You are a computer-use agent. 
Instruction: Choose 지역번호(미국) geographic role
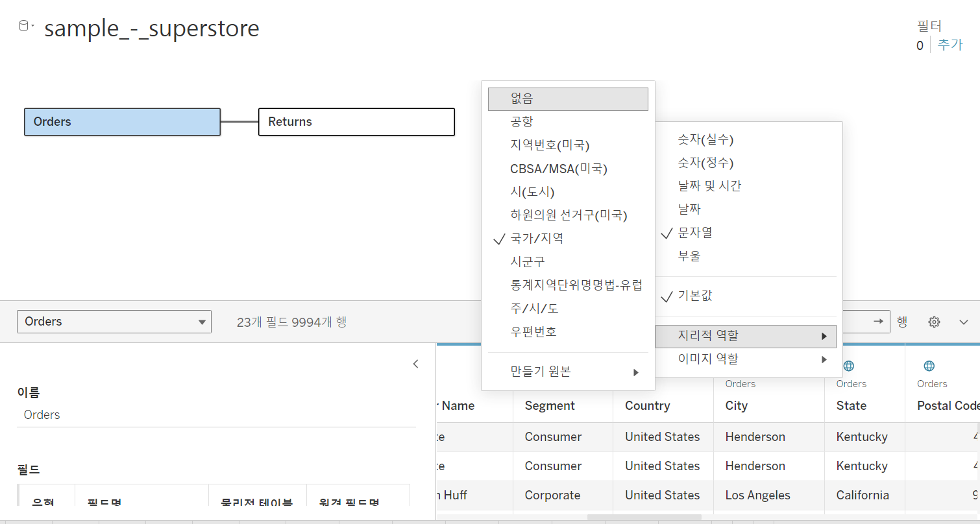(568, 145)
